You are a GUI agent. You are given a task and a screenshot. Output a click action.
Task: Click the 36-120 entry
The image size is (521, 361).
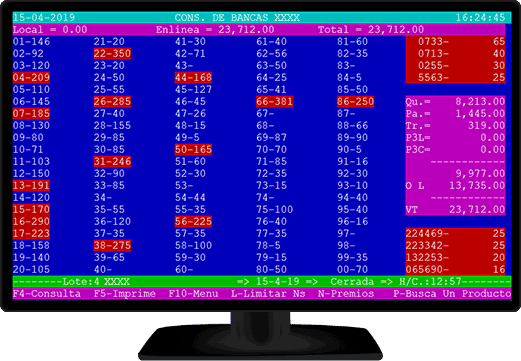tap(112, 222)
